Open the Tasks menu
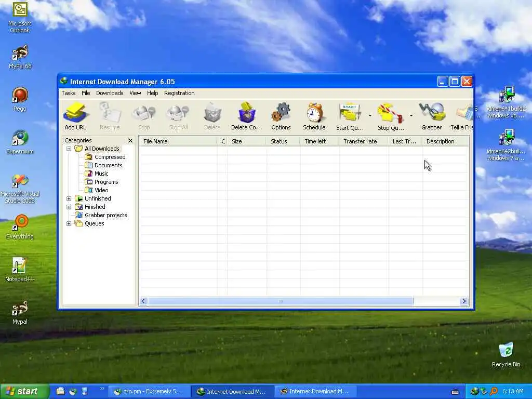This screenshot has width=532, height=399. point(69,93)
